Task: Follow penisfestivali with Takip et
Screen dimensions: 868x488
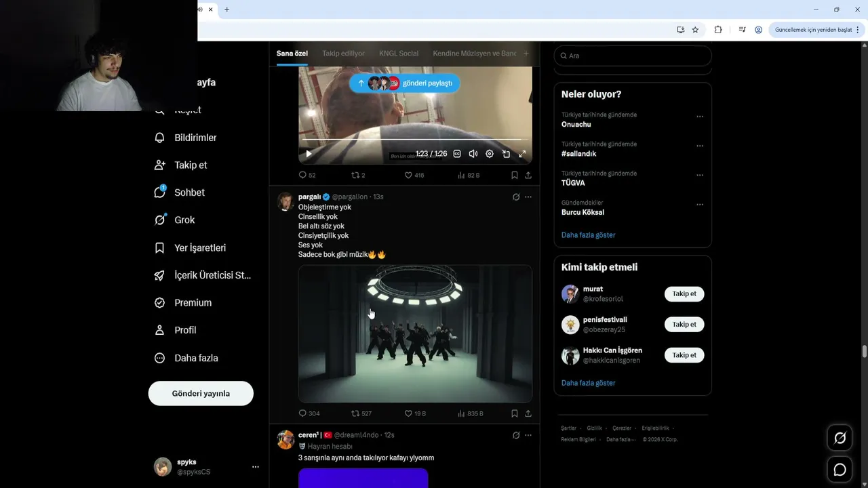Action: click(684, 325)
